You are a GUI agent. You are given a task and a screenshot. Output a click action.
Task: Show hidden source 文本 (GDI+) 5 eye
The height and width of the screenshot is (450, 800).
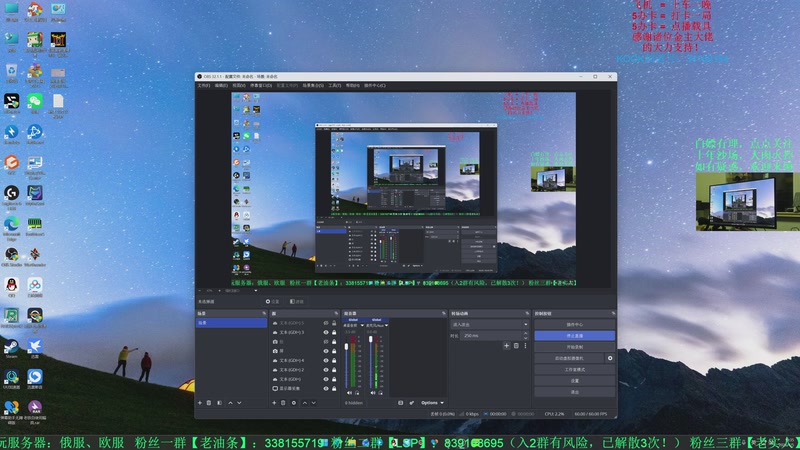326,323
